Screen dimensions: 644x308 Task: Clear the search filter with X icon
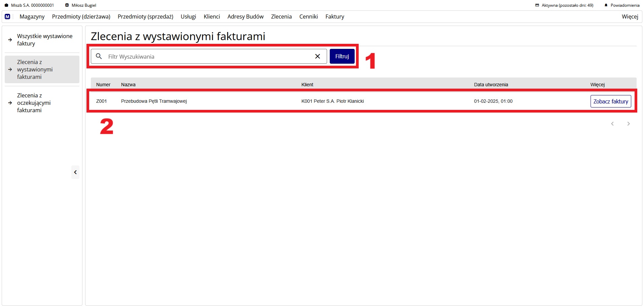pyautogui.click(x=317, y=56)
